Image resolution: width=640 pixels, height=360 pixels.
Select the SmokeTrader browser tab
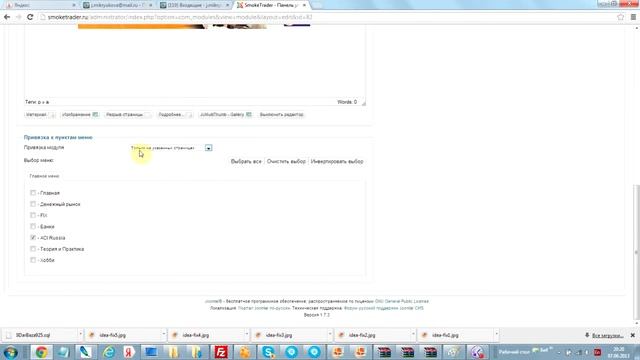[271, 5]
